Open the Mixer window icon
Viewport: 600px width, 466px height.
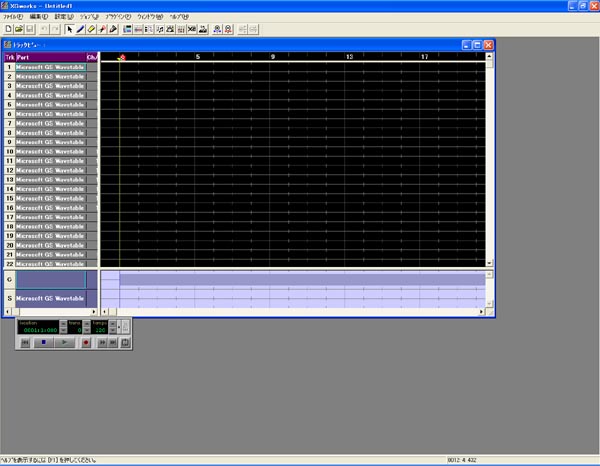181,29
